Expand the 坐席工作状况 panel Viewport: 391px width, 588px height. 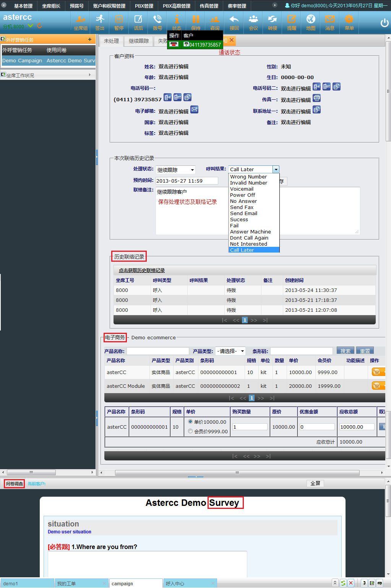tap(47, 75)
